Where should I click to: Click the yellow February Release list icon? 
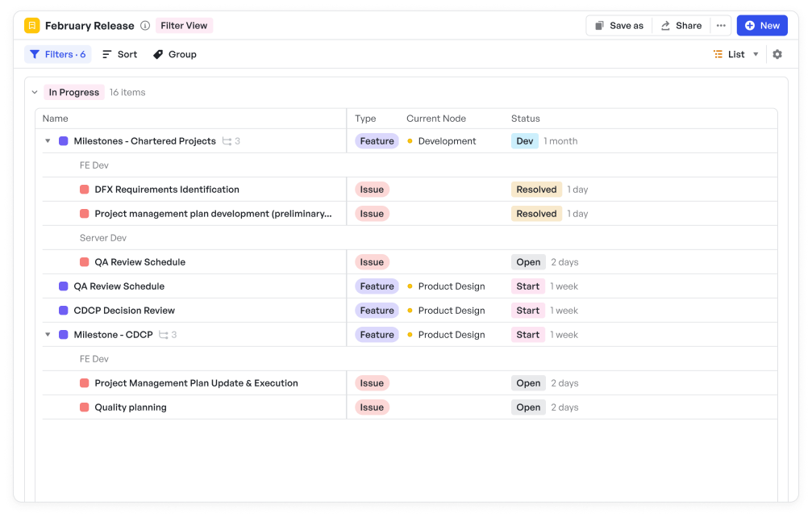(32, 26)
